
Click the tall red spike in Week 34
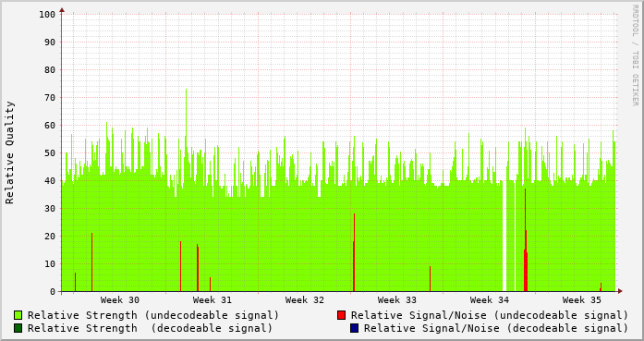tap(526, 238)
